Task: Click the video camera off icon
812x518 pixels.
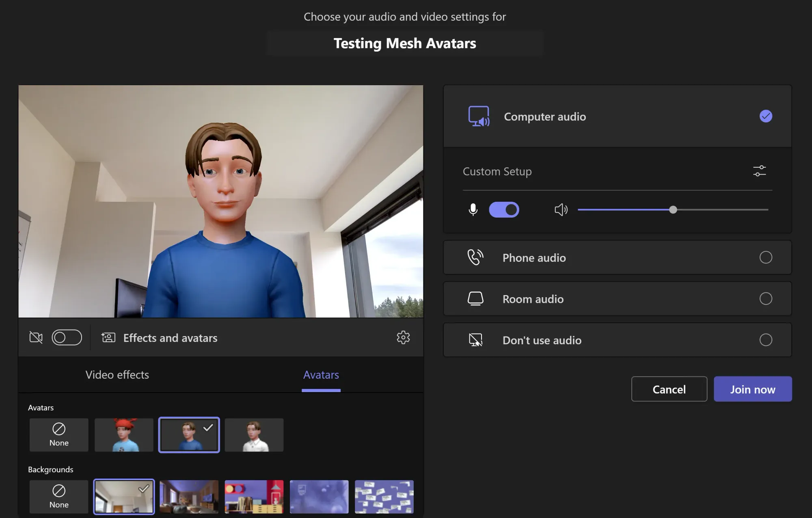Action: (35, 337)
